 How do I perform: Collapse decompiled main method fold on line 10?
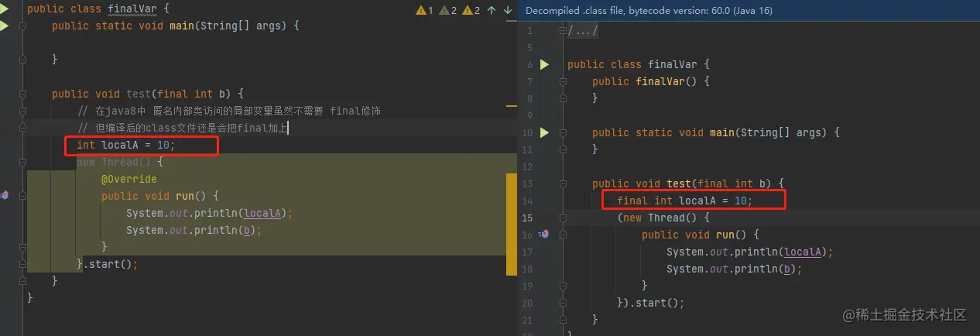[x=563, y=132]
